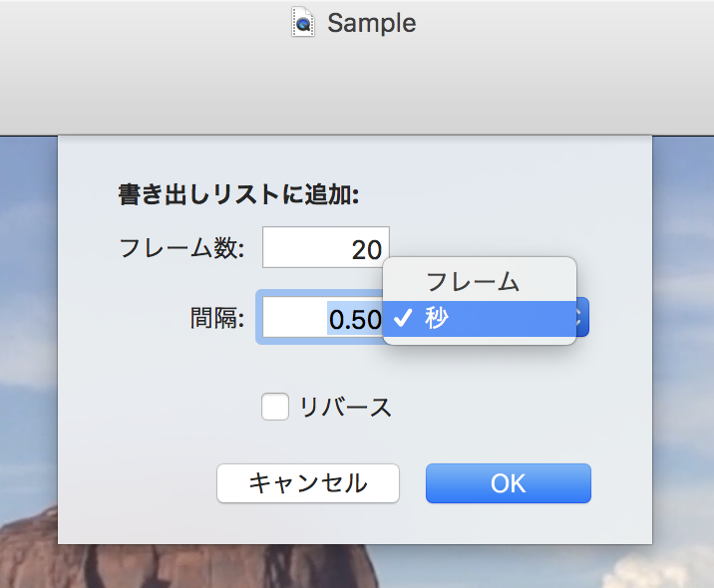Dismiss the sheet with キャンセル
The width and height of the screenshot is (714, 588).
point(308,483)
